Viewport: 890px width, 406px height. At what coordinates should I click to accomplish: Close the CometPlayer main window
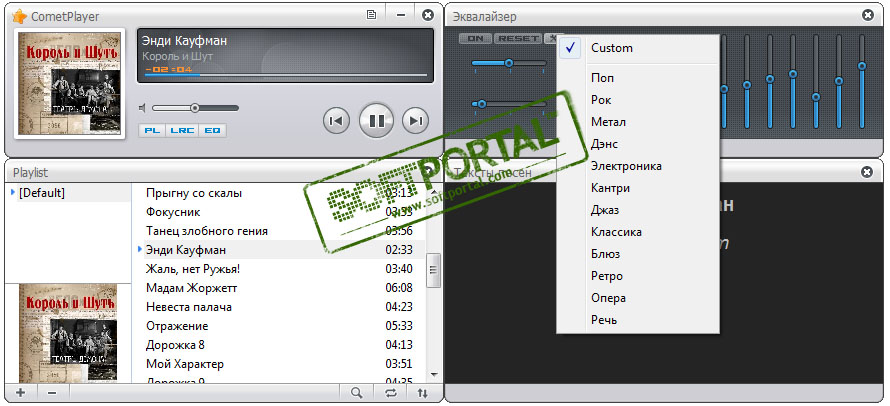point(428,15)
